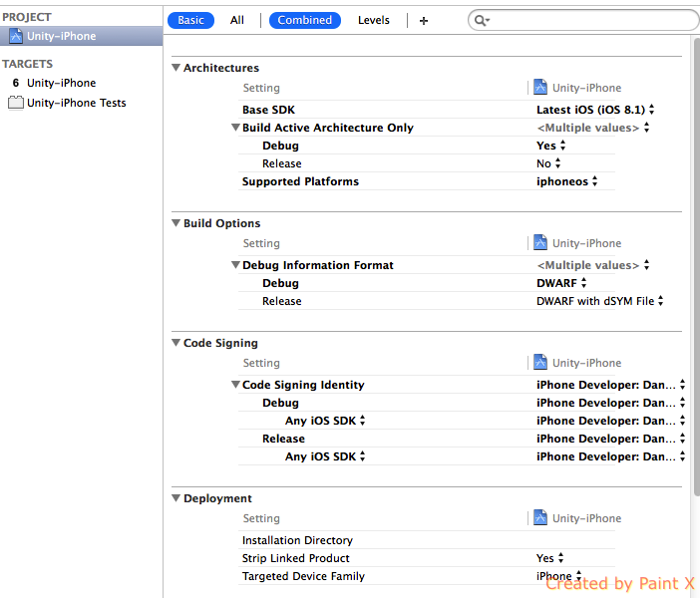Open Code Signing Debug row identity popup

(610, 403)
